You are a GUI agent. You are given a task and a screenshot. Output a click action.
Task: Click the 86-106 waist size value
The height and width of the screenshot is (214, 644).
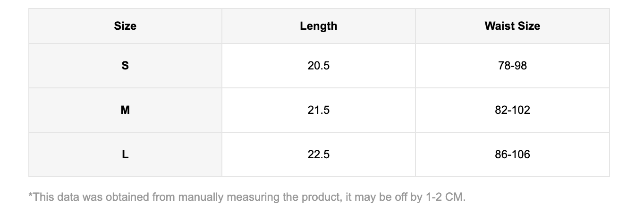pyautogui.click(x=512, y=154)
